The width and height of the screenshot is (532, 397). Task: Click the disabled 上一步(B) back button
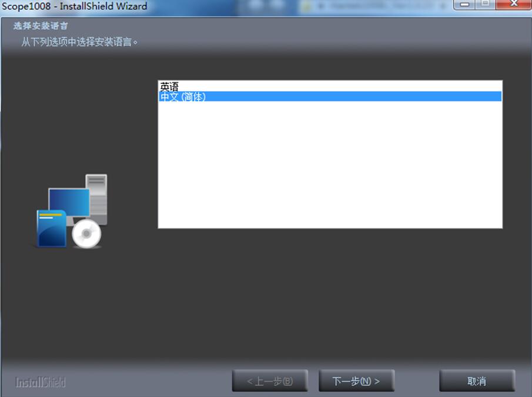point(270,381)
